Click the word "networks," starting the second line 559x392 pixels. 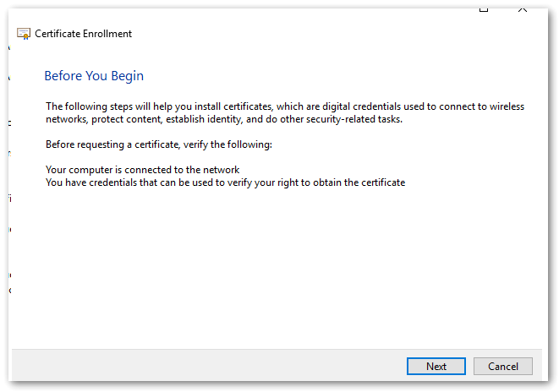click(x=66, y=119)
